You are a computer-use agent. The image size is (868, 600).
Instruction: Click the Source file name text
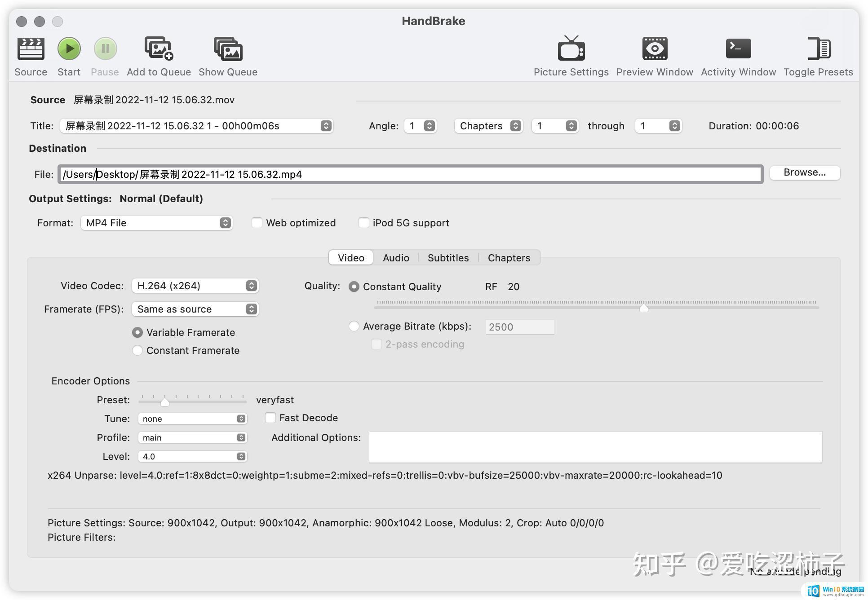click(x=154, y=100)
